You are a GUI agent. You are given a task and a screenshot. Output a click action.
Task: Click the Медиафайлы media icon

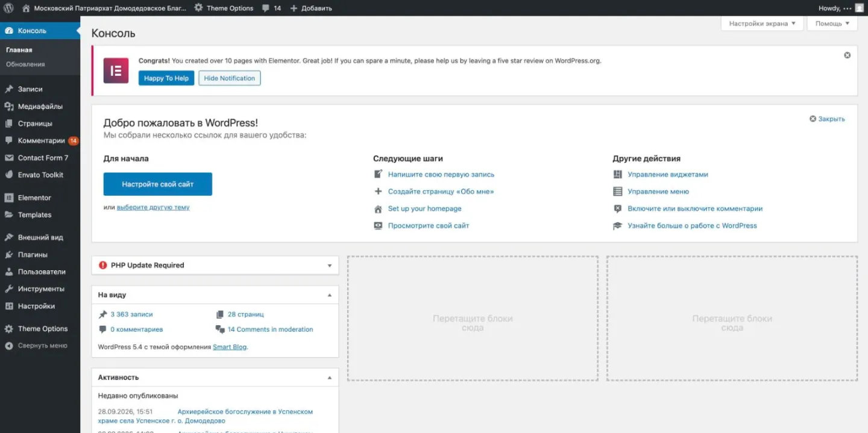(8, 107)
